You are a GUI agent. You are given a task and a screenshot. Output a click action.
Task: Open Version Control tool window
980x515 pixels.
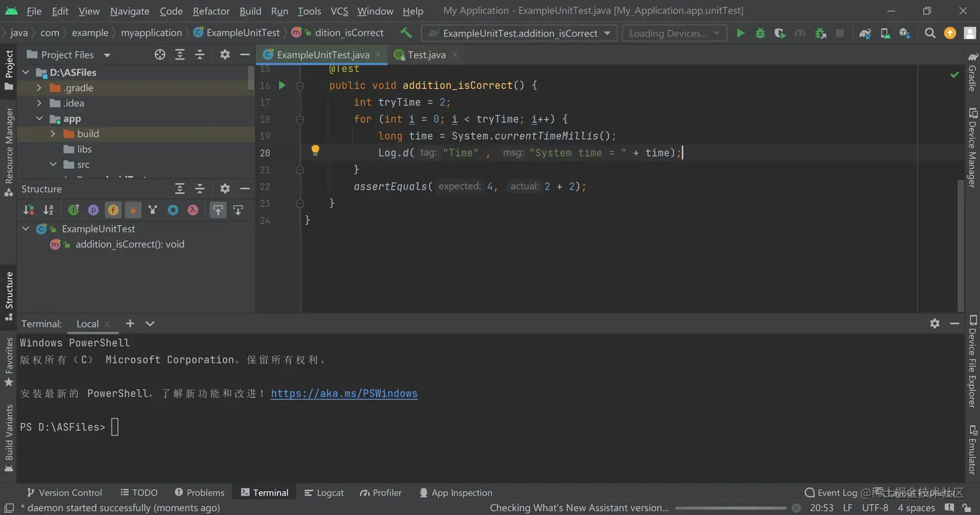coord(64,492)
